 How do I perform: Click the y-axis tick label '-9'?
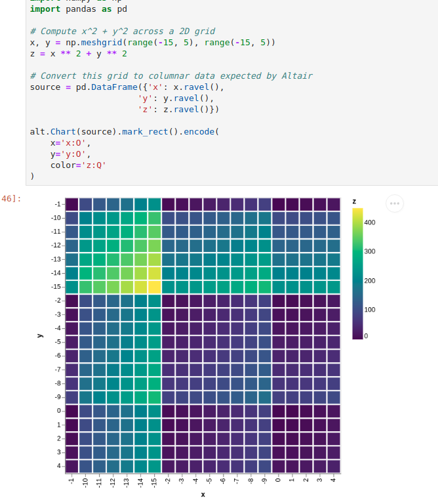(x=58, y=397)
